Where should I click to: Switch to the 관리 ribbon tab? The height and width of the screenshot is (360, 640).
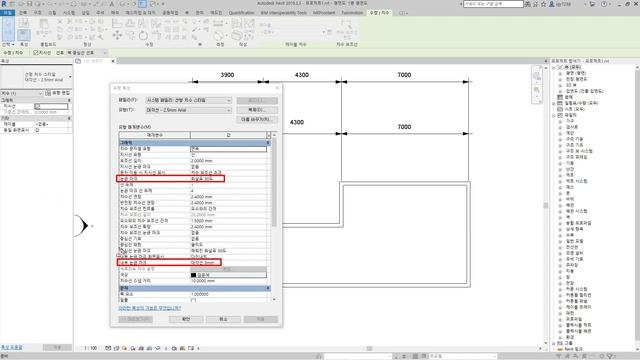199,13
